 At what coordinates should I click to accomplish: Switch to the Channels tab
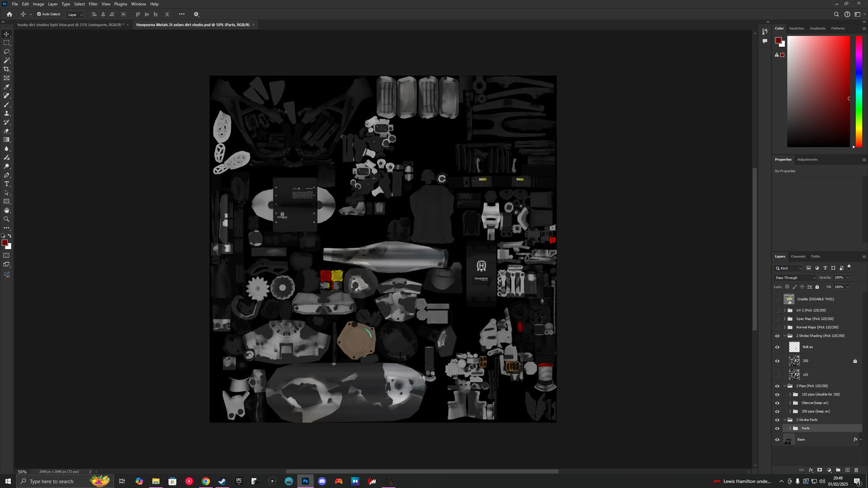798,256
